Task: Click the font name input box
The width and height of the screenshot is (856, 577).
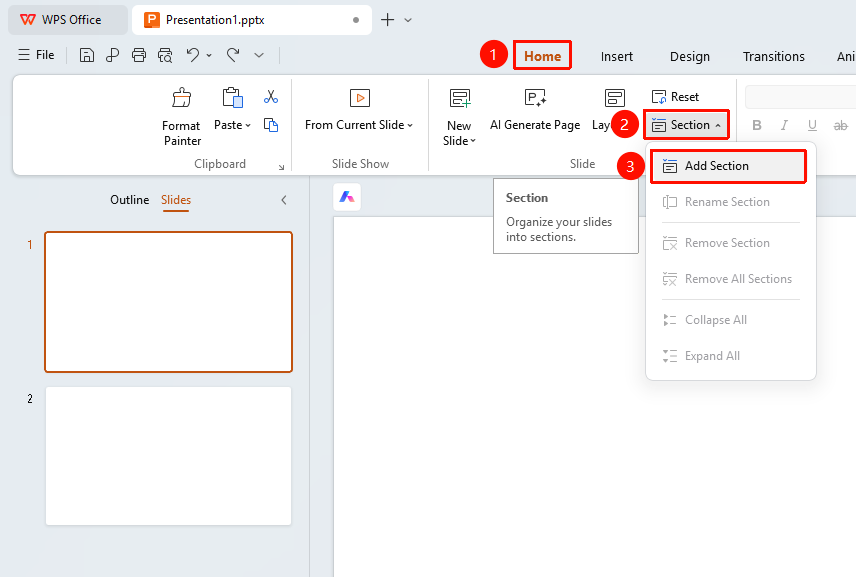Action: (x=800, y=97)
